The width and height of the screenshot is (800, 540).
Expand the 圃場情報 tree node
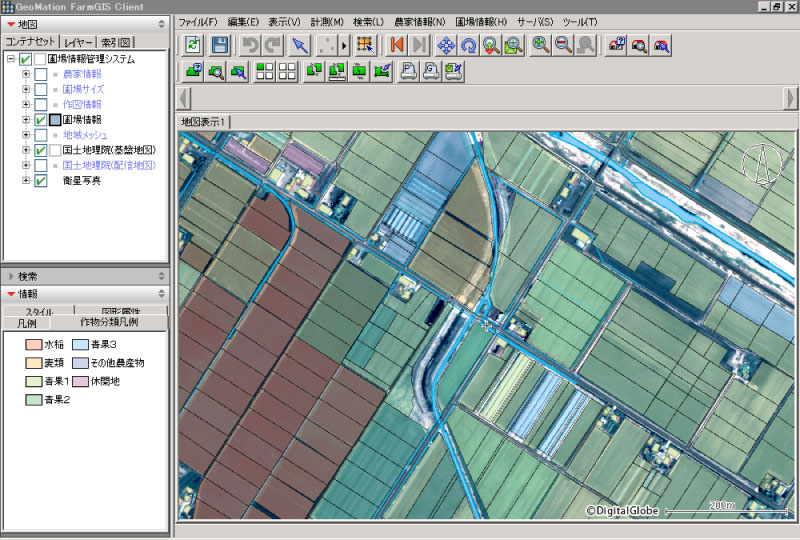[26, 119]
